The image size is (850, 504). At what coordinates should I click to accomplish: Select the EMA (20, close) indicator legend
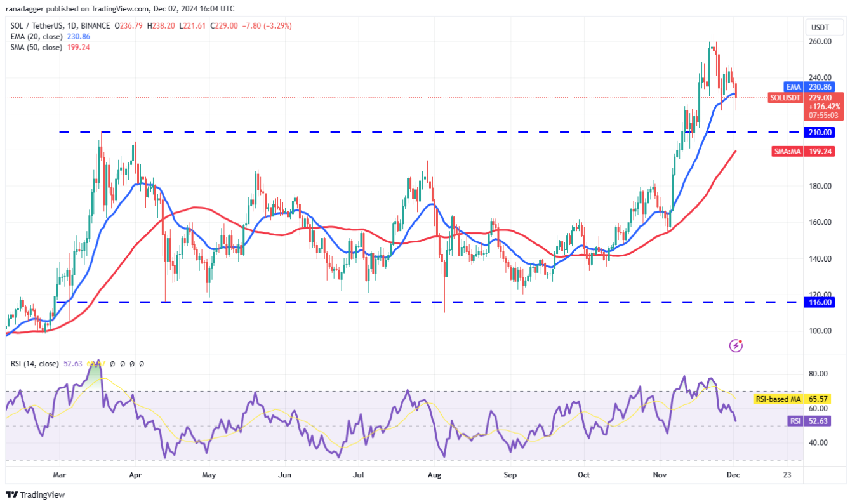click(x=36, y=37)
